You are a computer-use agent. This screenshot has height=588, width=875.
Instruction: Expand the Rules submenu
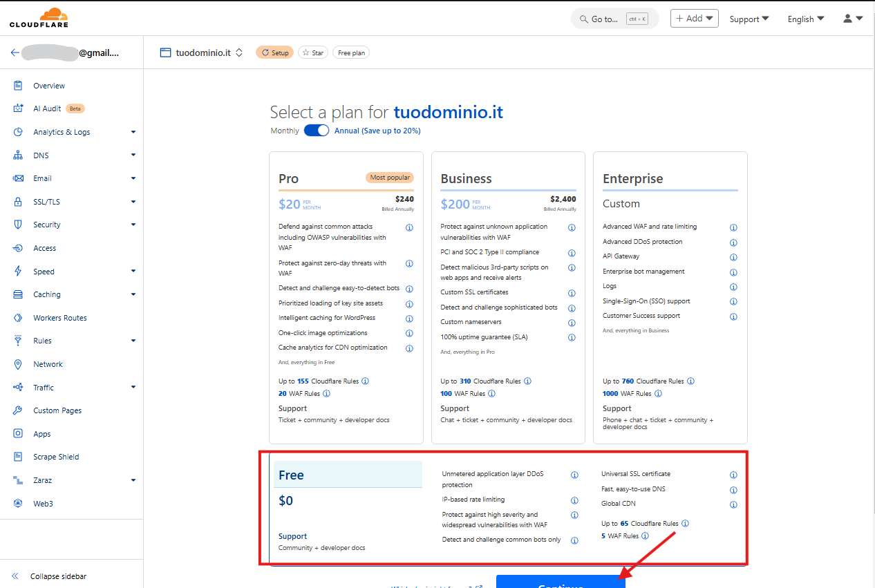133,341
